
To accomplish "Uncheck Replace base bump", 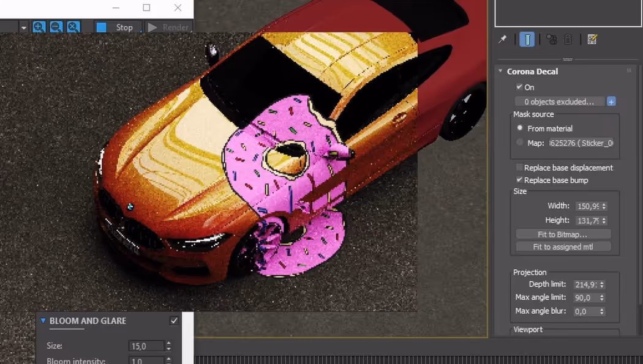I will click(517, 180).
